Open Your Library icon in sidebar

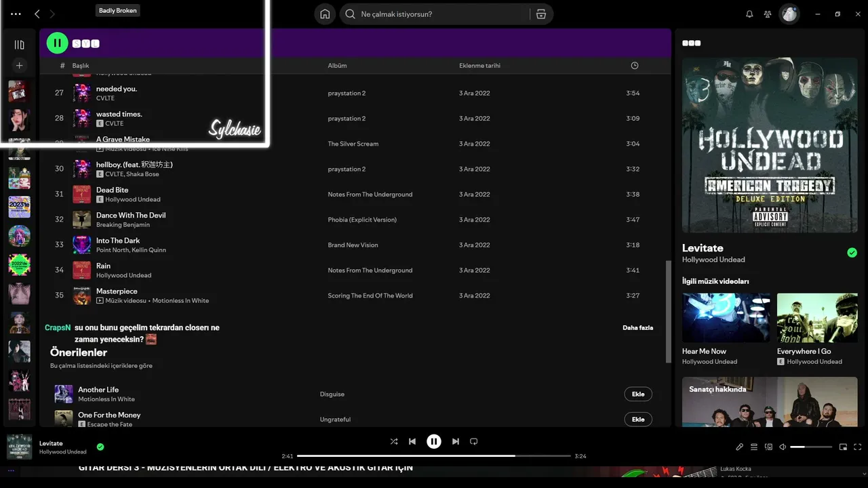coord(20,45)
